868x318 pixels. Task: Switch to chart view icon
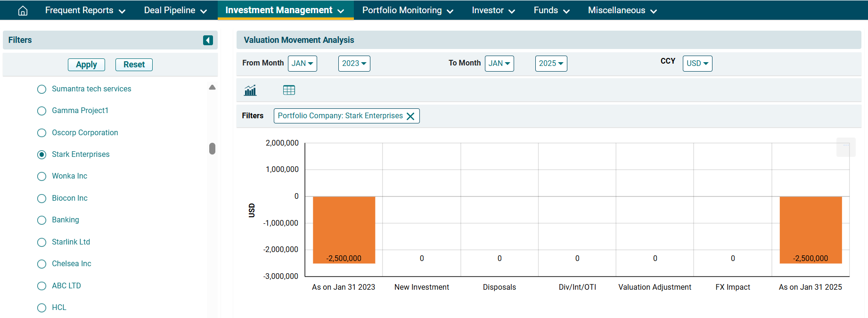pos(250,90)
